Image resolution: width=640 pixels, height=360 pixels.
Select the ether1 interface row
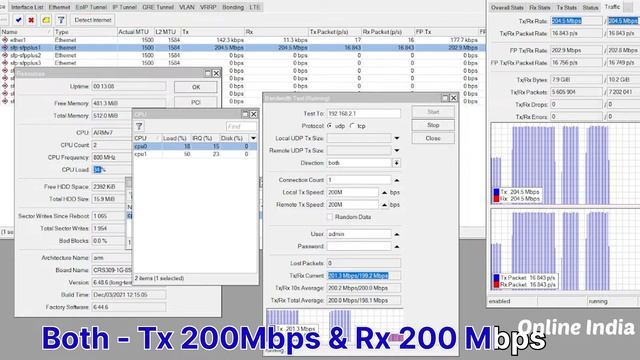(242, 40)
